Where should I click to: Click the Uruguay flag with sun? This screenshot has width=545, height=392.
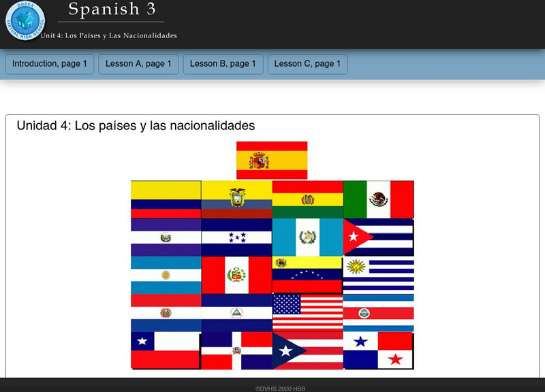pyautogui.click(x=379, y=275)
